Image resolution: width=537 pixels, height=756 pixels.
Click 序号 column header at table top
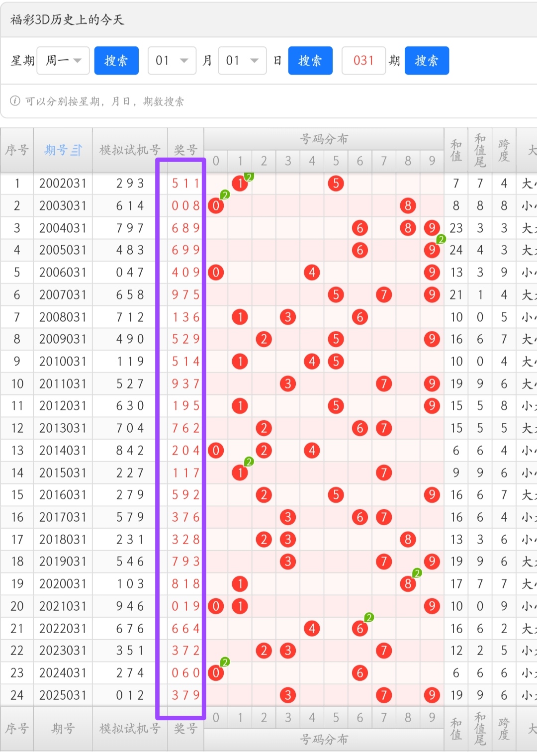click(x=17, y=150)
